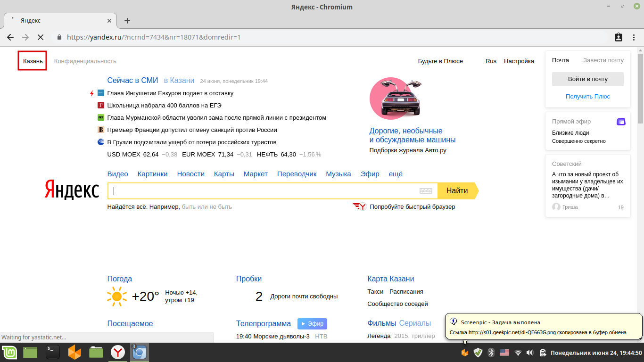This screenshot has width=644, height=362.
Task: Open the Linux Mint menu
Action: pyautogui.click(x=9, y=352)
